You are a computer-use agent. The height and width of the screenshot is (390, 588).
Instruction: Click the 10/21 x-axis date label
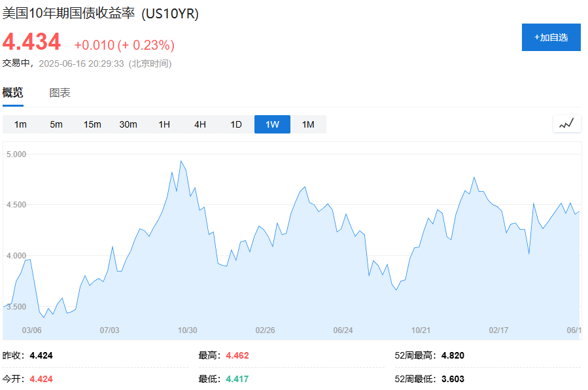tap(421, 330)
